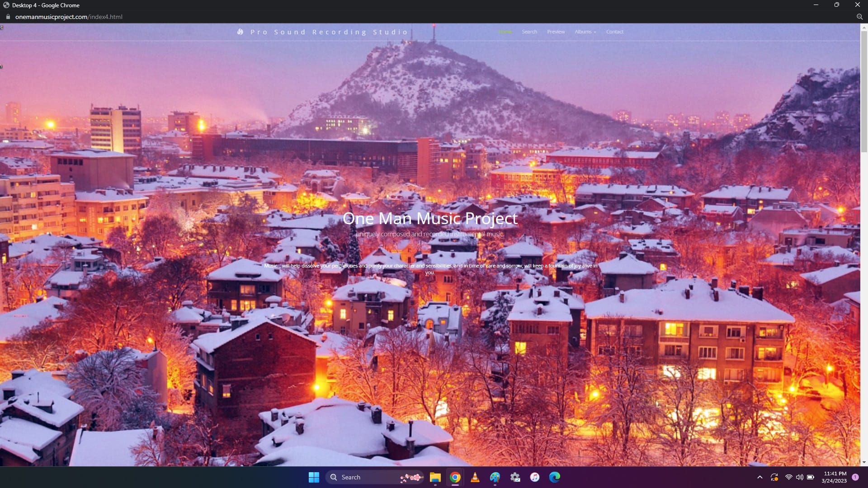
Task: Launch Microsoft Edge from taskbar
Action: pos(555,477)
